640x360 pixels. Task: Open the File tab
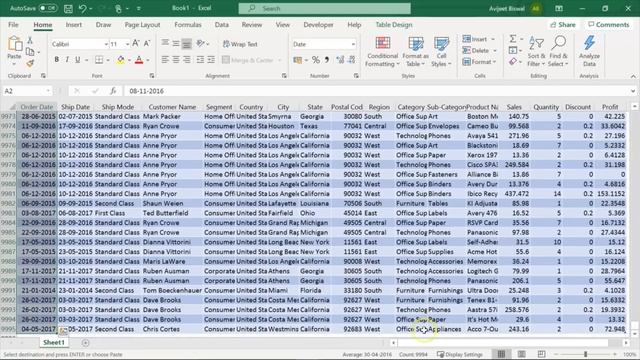tap(13, 24)
